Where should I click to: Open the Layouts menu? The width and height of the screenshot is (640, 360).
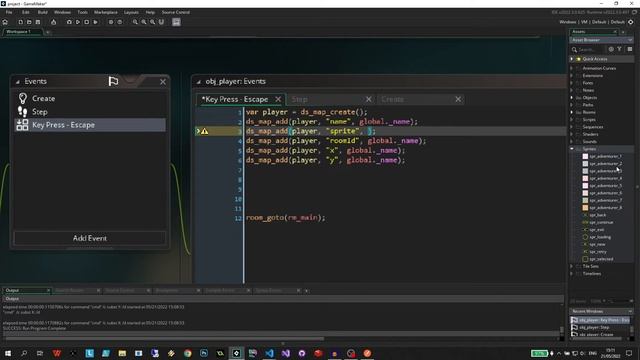click(x=131, y=12)
